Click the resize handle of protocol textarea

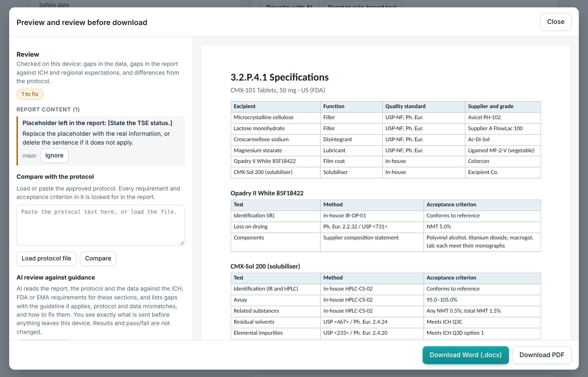click(x=182, y=243)
